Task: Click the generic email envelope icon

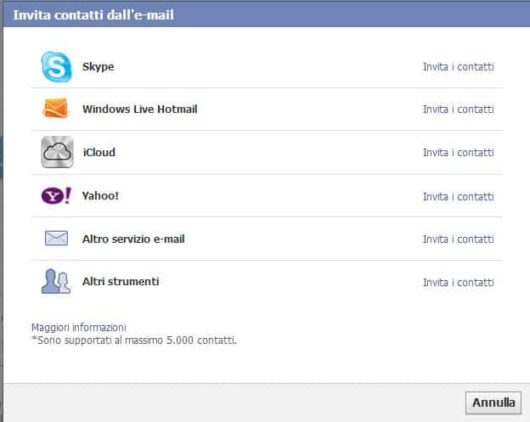Action: point(56,238)
